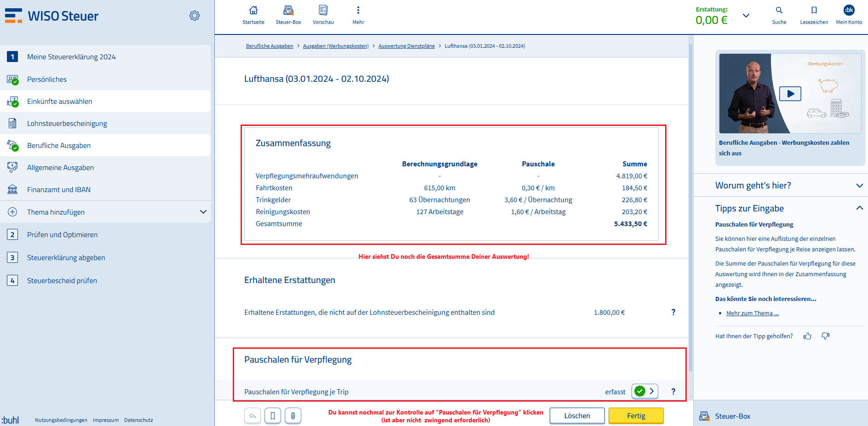Attach document with paperclip icon
This screenshot has height=426, width=868.
(x=293, y=416)
